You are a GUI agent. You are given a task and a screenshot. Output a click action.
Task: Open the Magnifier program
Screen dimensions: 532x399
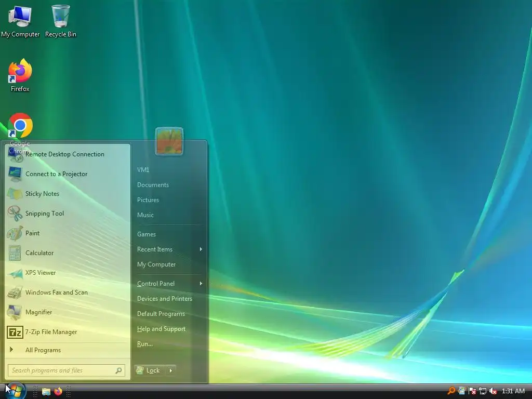(x=67, y=312)
